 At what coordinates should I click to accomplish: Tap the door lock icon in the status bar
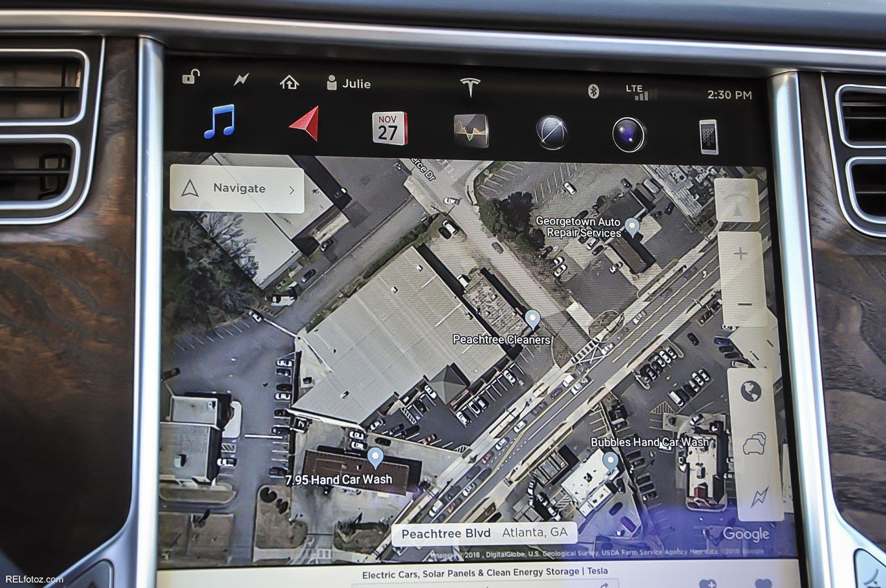click(x=190, y=76)
